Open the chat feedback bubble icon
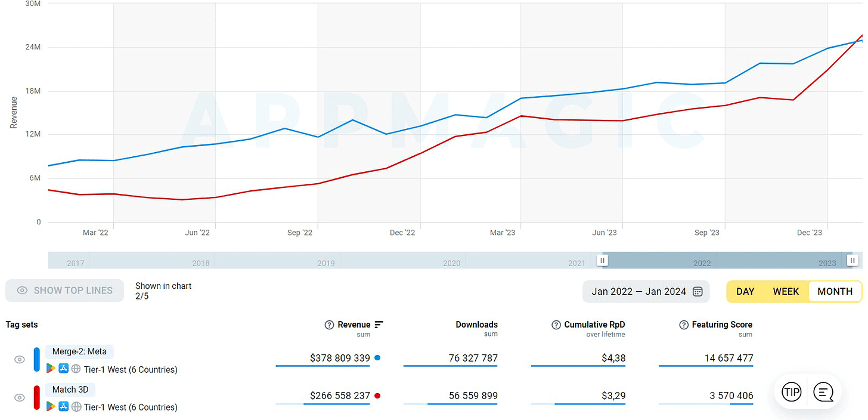The width and height of the screenshot is (868, 420). coord(823,393)
